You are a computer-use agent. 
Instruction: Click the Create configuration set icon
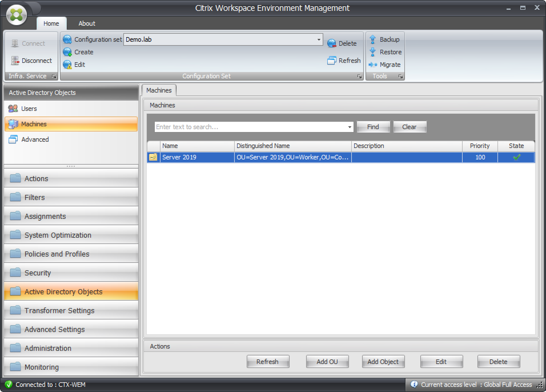tap(67, 52)
